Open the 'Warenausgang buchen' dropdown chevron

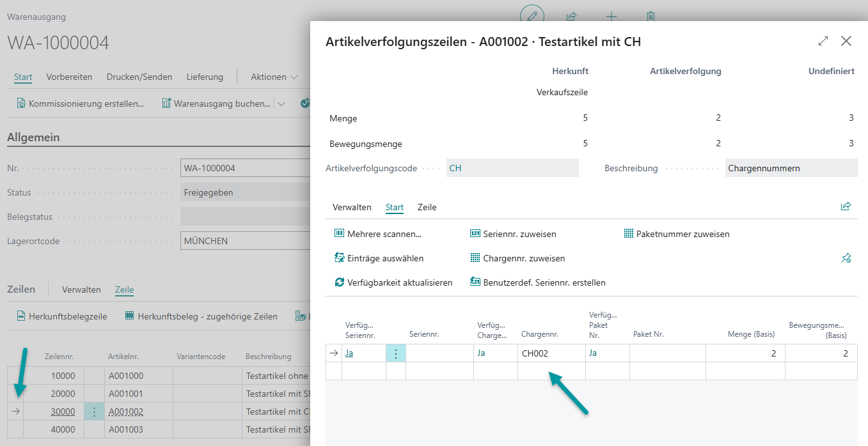(x=280, y=102)
